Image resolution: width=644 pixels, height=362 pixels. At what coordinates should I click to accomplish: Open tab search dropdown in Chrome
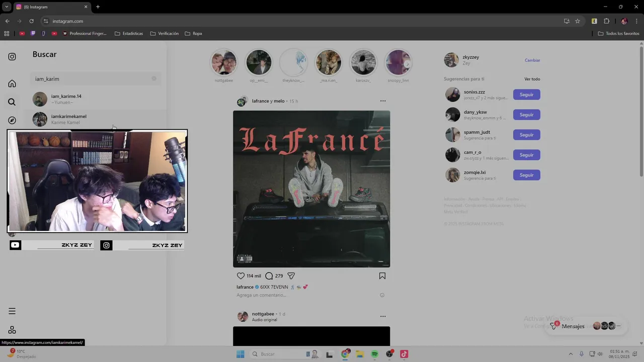(x=7, y=7)
